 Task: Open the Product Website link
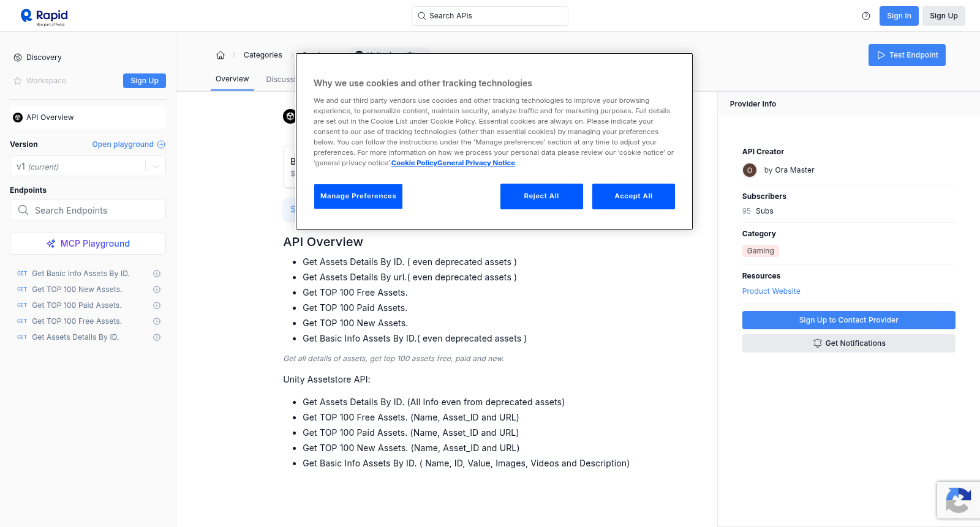pos(771,291)
